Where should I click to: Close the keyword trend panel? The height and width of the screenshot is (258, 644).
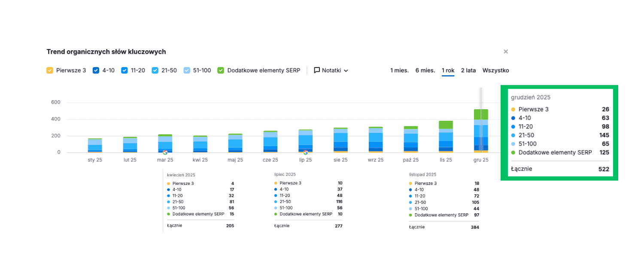(506, 52)
